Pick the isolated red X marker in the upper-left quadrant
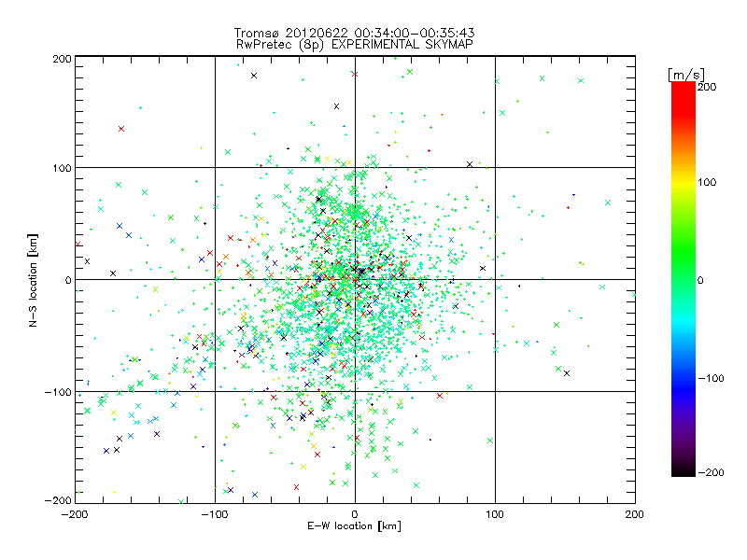The width and height of the screenshot is (747, 560). (x=121, y=129)
